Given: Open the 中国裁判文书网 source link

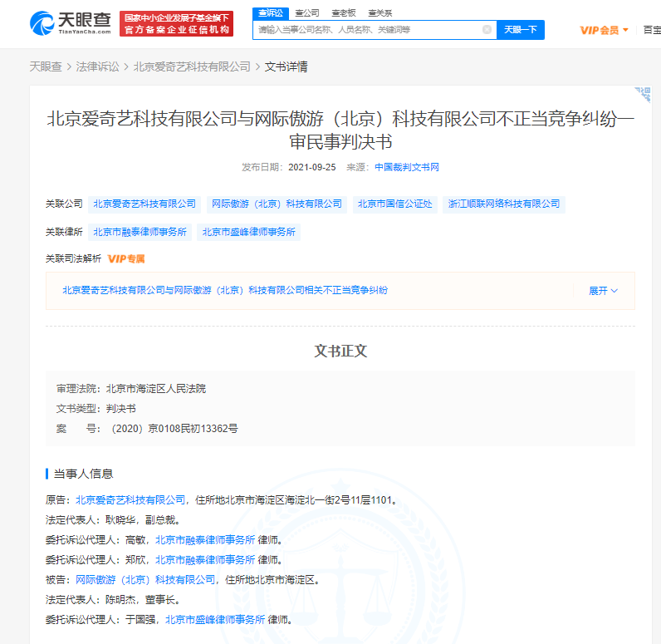Looking at the screenshot, I should 407,167.
